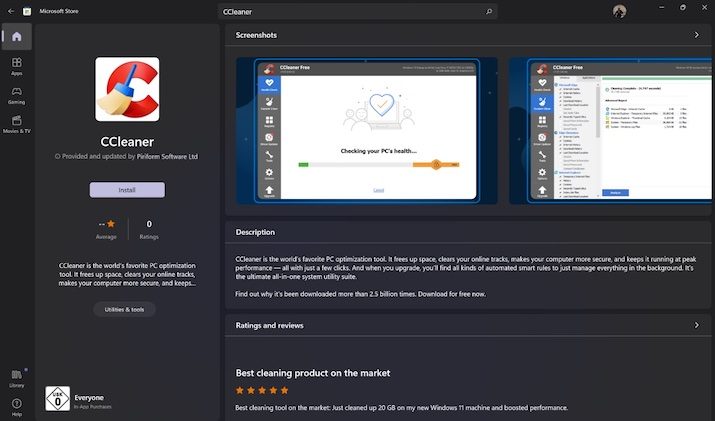This screenshot has height=421, width=715.
Task: Minimize the Microsoft Store window
Action: [662, 8]
